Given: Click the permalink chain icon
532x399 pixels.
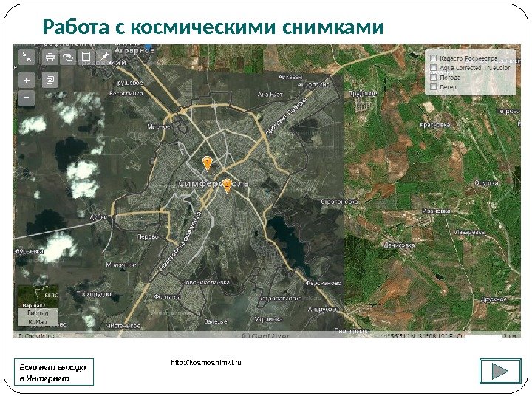Looking at the screenshot, I should pyautogui.click(x=68, y=57).
